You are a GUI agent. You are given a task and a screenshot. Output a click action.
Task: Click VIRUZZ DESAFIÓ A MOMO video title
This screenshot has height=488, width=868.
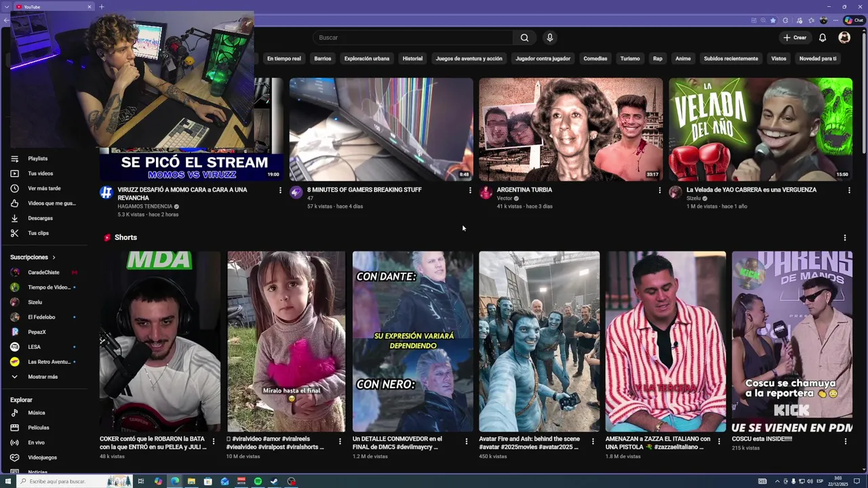tap(182, 194)
